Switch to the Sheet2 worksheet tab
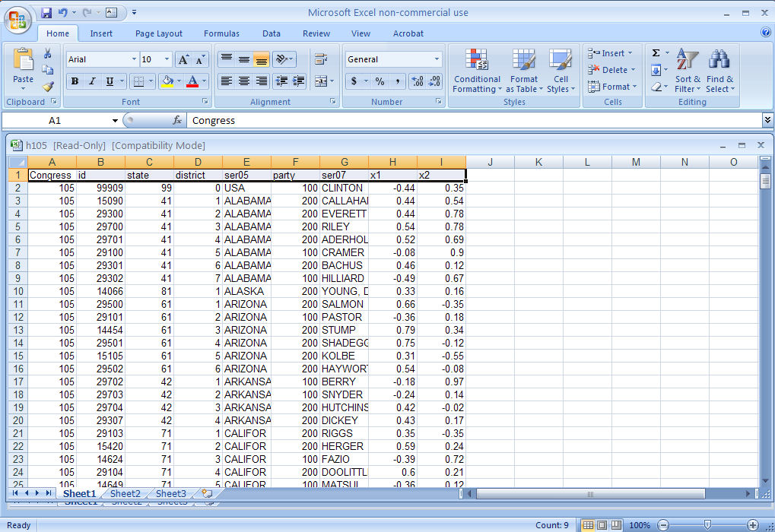This screenshot has width=775, height=532. click(x=125, y=494)
